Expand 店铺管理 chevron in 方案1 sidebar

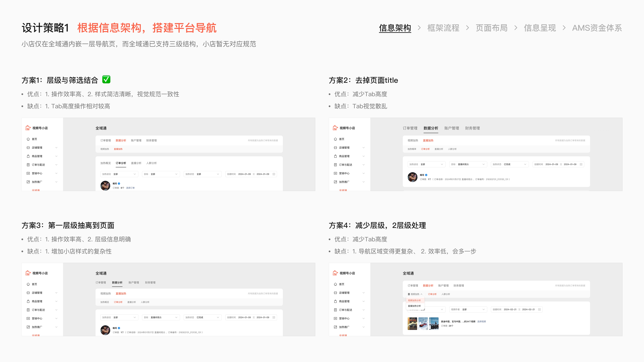[x=56, y=148]
